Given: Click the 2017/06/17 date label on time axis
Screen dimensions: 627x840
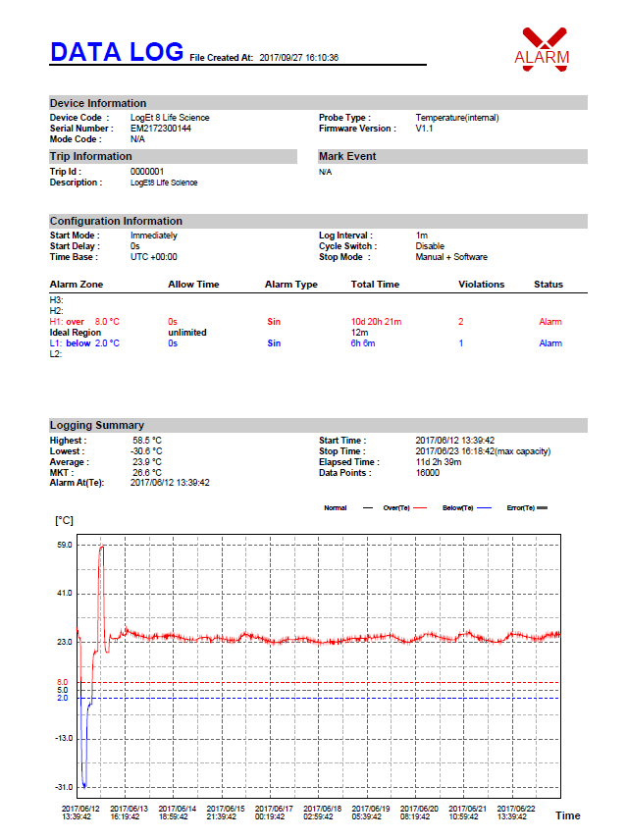Looking at the screenshot, I should coord(274,812).
